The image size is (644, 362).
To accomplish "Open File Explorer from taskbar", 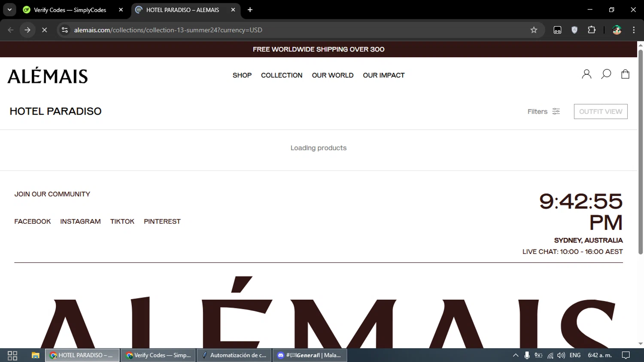I will tap(35, 356).
